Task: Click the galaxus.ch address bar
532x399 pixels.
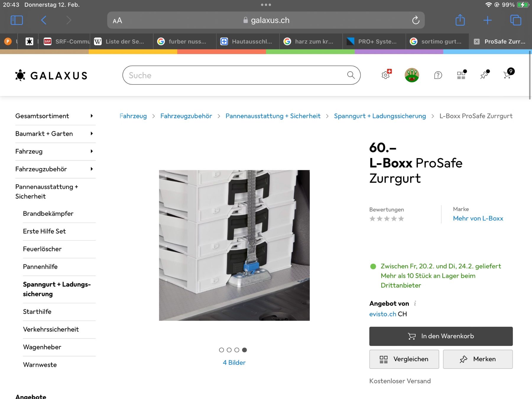Action: click(x=266, y=20)
